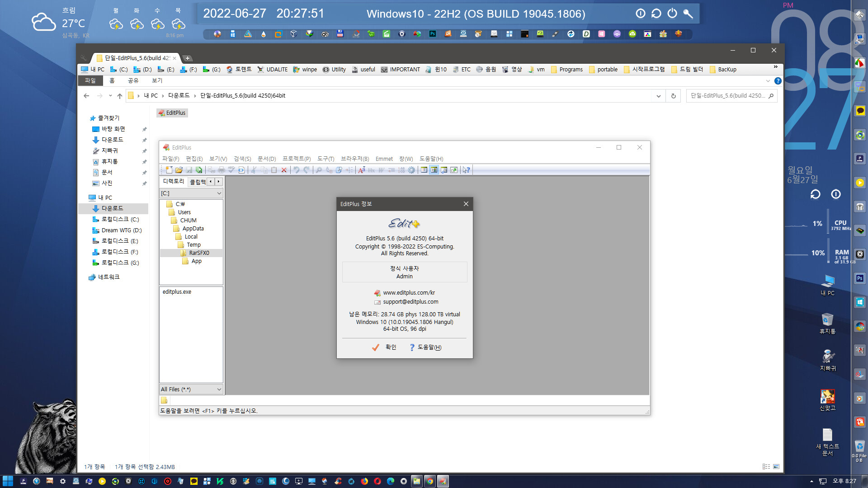Click the context help cursor icon
This screenshot has width=868, height=488.
pyautogui.click(x=467, y=170)
